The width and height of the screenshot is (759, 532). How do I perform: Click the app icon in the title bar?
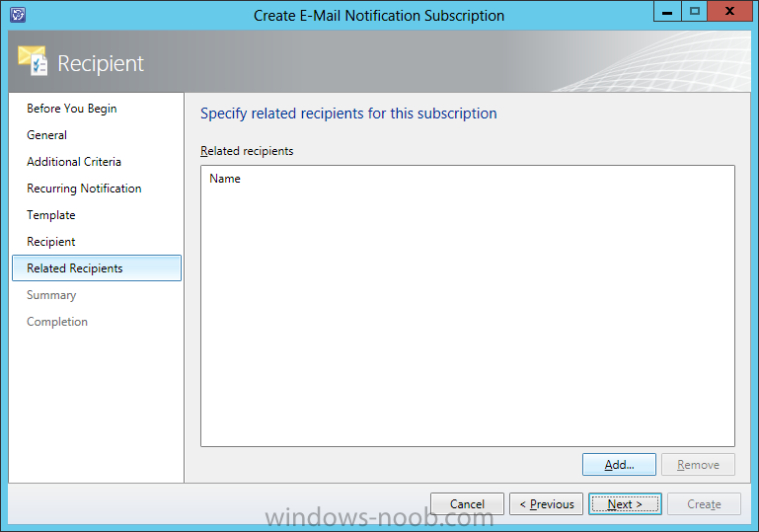coord(18,15)
